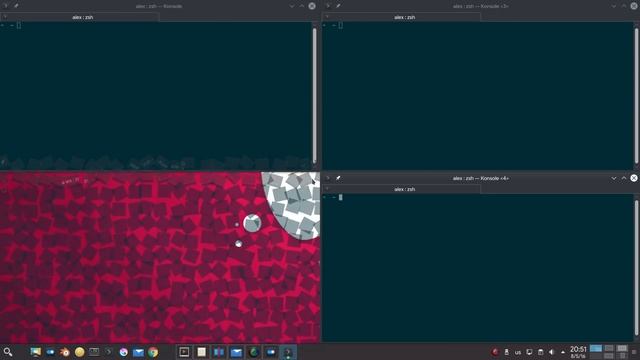Pin the Konsole <4> window on all desktops
This screenshot has height=360, width=640.
338,178
